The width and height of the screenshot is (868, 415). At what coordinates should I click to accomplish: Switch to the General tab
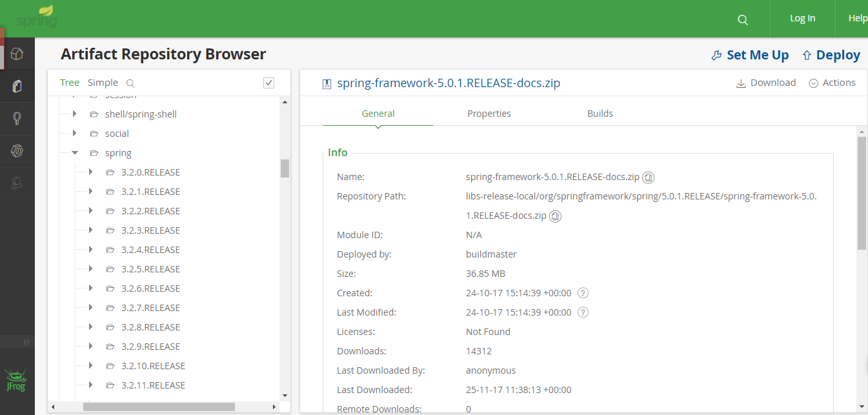378,114
